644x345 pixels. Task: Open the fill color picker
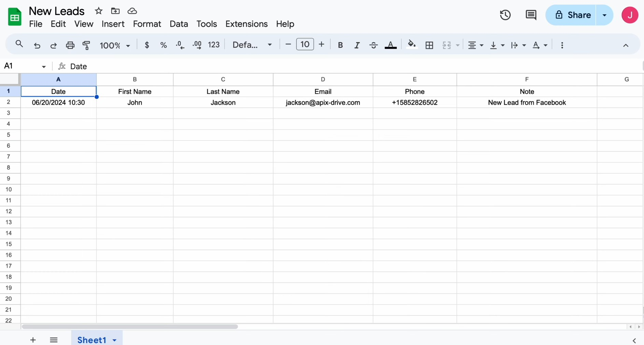pyautogui.click(x=412, y=45)
